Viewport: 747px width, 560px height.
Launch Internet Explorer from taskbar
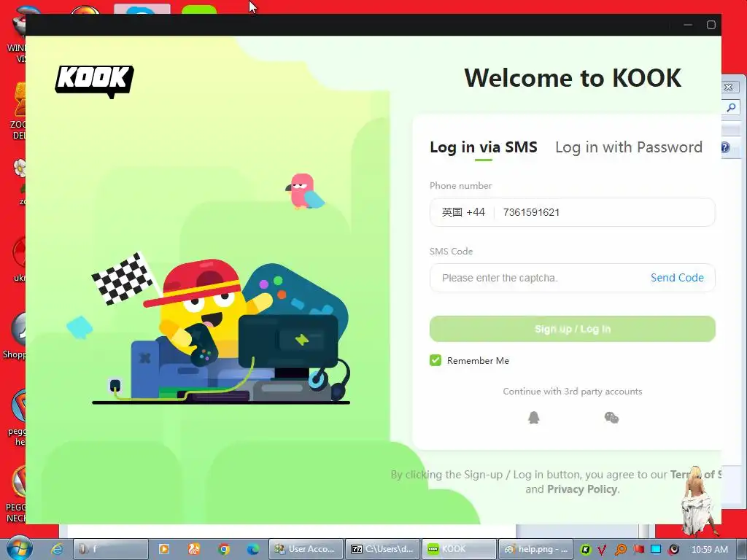click(57, 549)
